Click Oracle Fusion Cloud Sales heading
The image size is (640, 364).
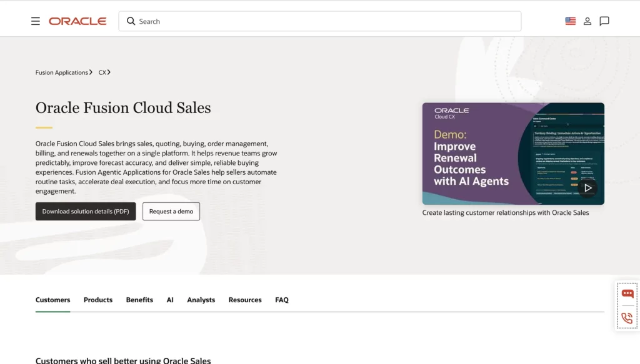pyautogui.click(x=123, y=108)
